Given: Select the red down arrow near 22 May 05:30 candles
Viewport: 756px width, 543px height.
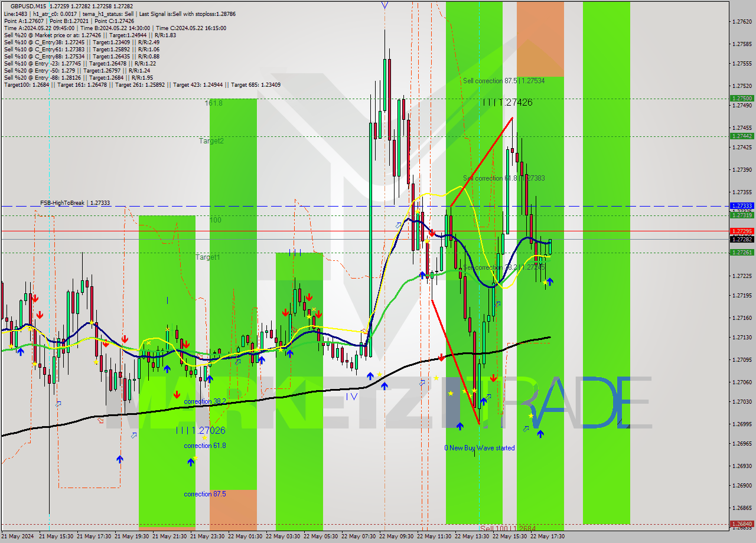Looking at the screenshot, I should [x=309, y=297].
